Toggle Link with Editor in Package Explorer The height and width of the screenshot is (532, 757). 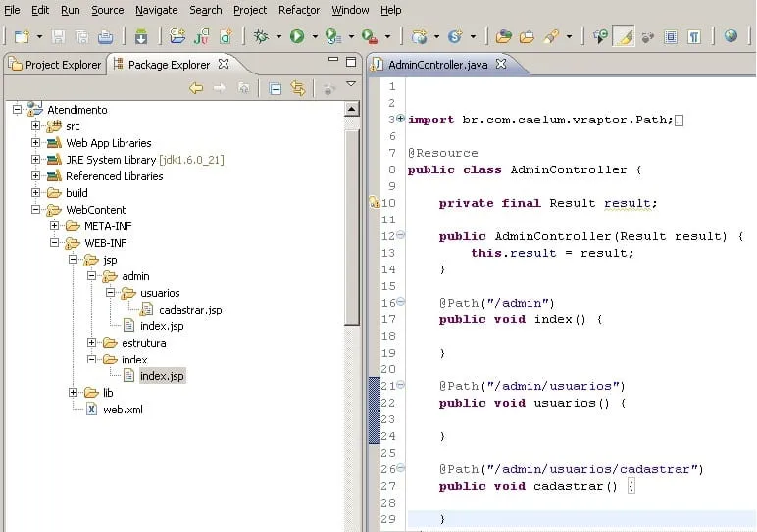[x=298, y=88]
